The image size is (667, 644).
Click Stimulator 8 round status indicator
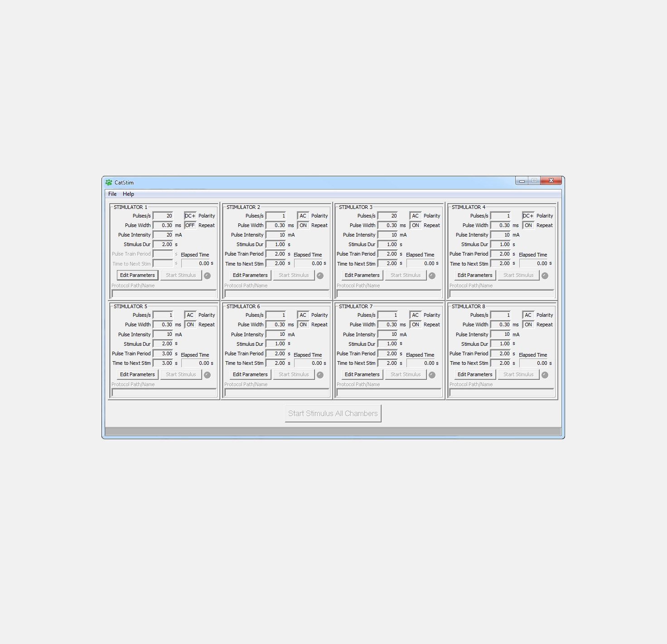click(545, 375)
